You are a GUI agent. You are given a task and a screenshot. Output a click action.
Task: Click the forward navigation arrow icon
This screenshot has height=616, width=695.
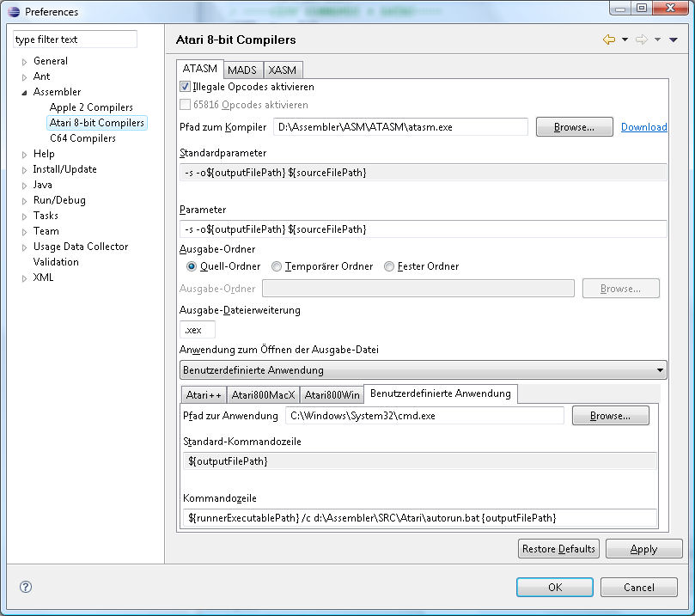coord(642,40)
